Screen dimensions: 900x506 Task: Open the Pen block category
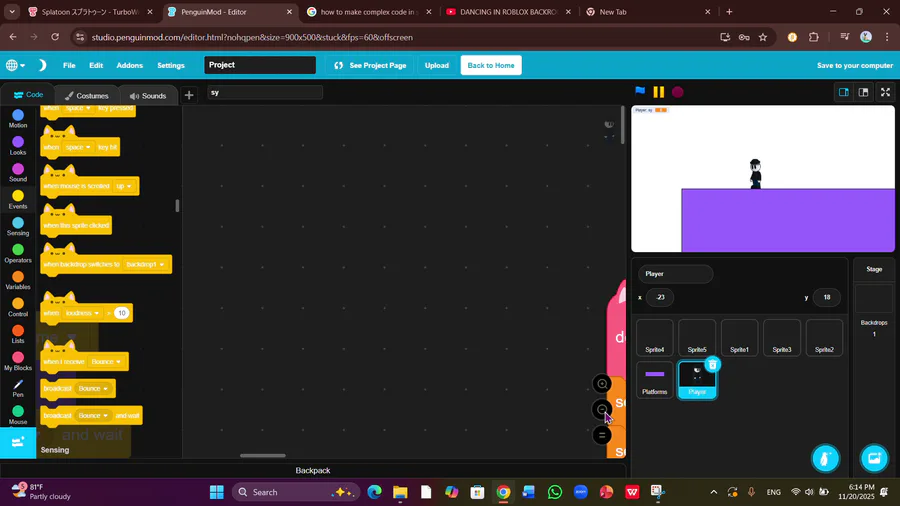click(x=18, y=388)
